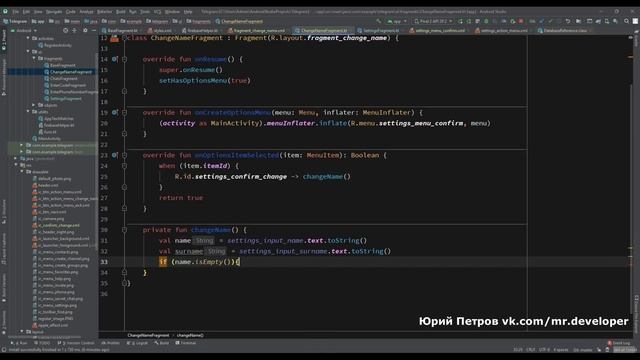Collapse the drawable folder
This screenshot has width=640, height=360.
pos(22,172)
